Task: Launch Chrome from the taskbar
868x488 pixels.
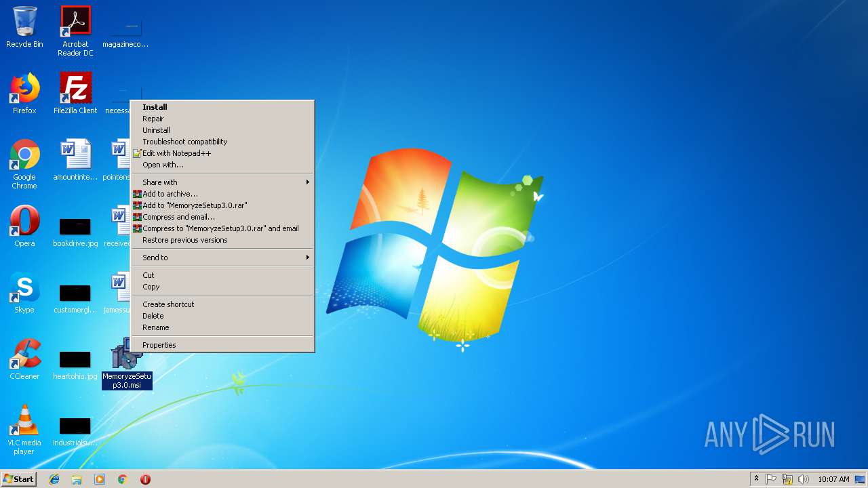Action: [123, 479]
